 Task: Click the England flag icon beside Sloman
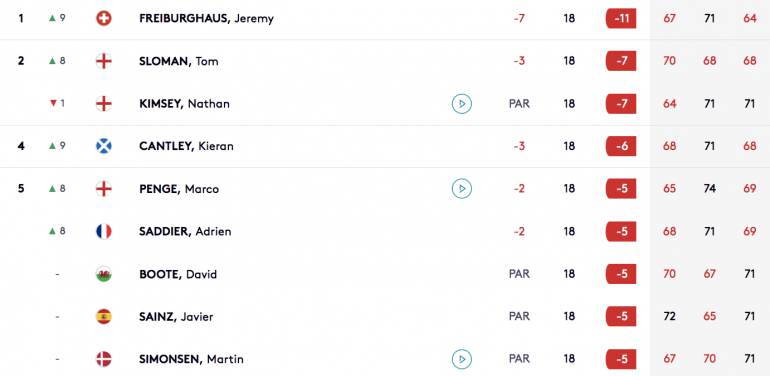pyautogui.click(x=104, y=61)
